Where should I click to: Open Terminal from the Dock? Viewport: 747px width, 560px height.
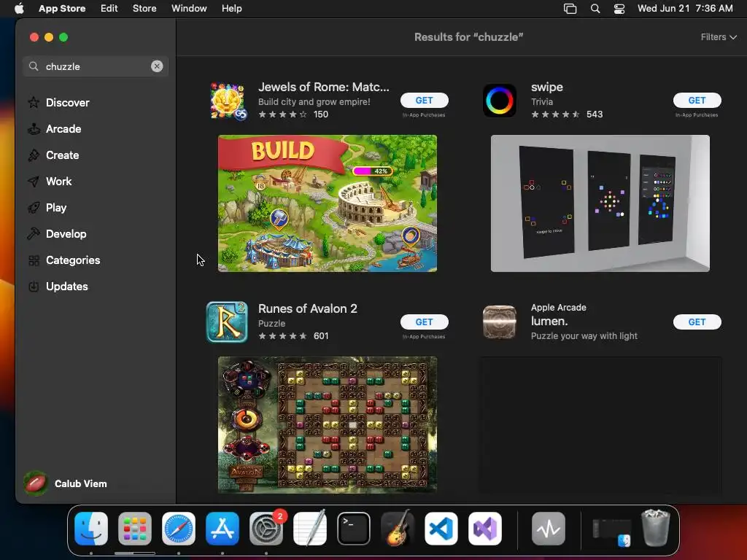point(354,529)
